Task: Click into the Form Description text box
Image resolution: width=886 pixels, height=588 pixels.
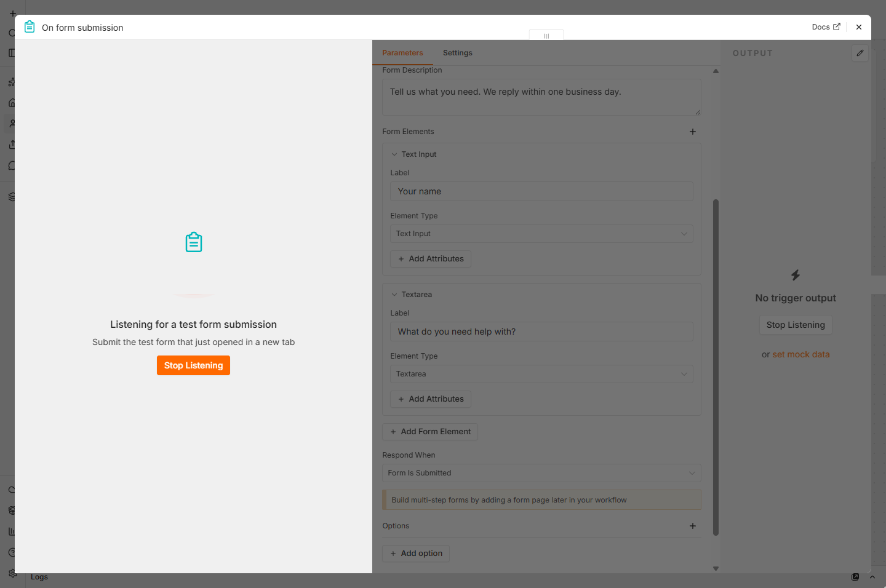Action: pyautogui.click(x=541, y=97)
